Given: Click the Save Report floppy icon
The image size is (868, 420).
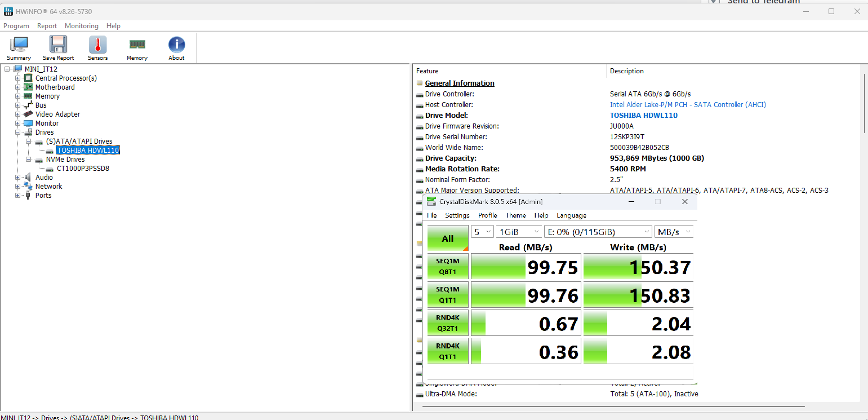Looking at the screenshot, I should point(58,45).
